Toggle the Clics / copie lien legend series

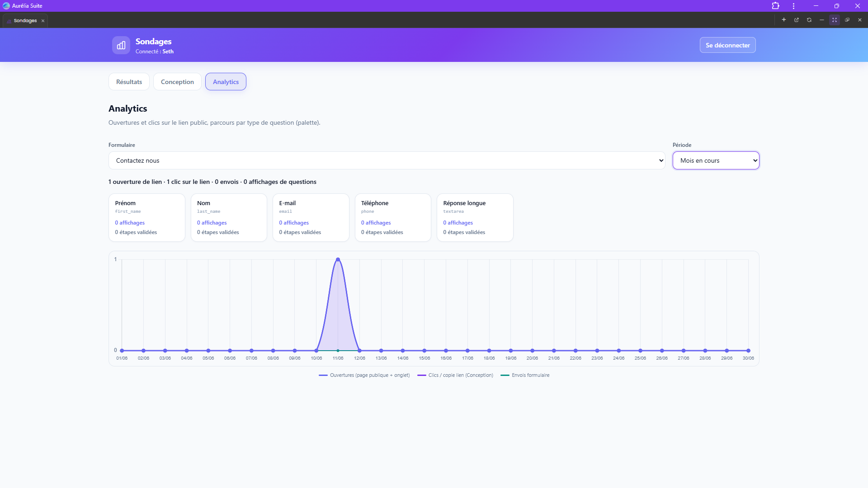tap(455, 375)
